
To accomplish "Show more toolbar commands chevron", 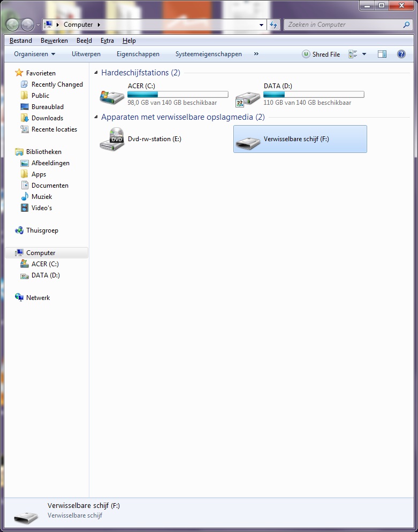I will [x=256, y=53].
